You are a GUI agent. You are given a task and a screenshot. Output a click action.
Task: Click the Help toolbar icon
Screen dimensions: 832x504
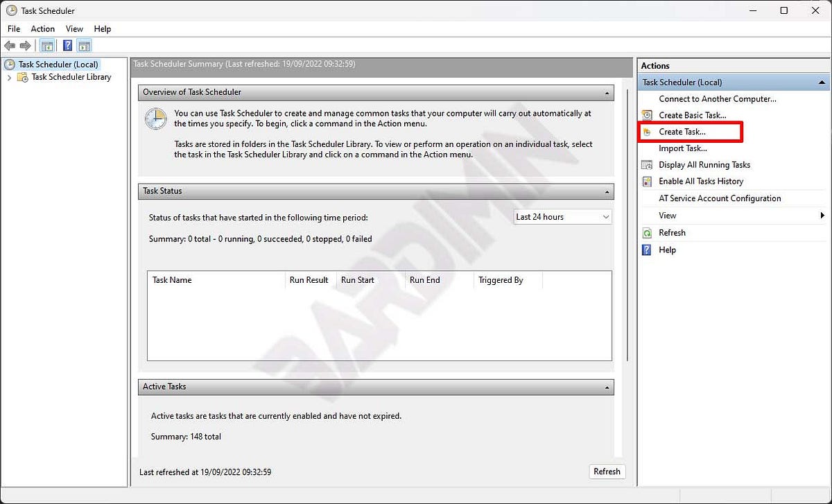point(67,45)
